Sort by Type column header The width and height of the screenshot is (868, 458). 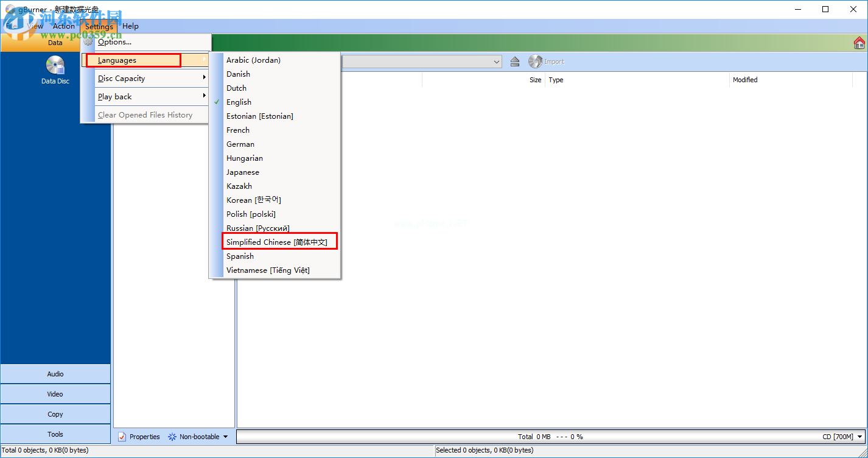637,80
